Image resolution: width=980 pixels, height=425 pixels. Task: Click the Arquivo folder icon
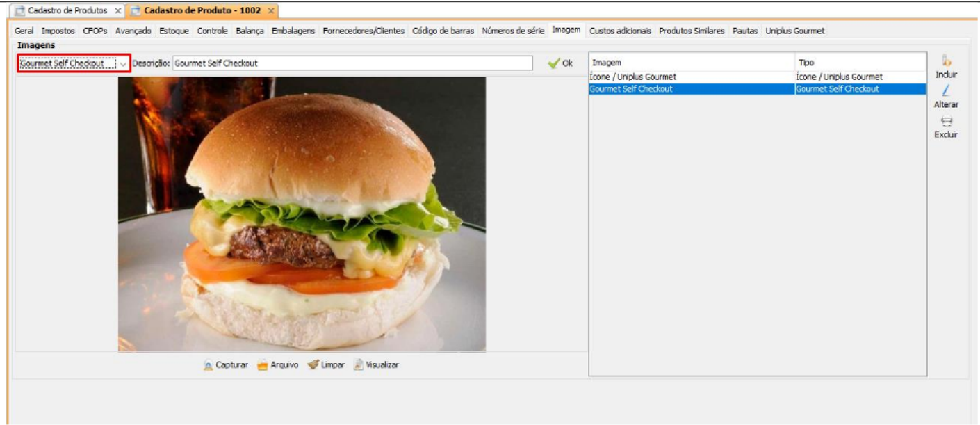[x=263, y=365]
